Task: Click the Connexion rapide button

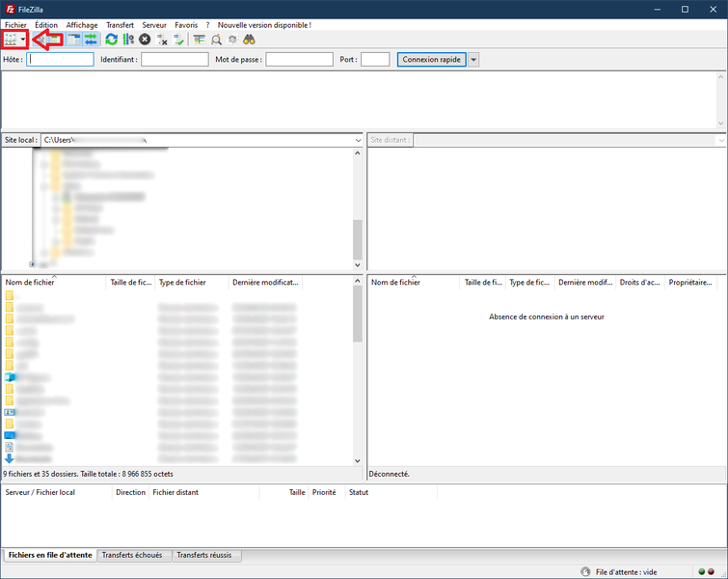Action: coord(431,60)
